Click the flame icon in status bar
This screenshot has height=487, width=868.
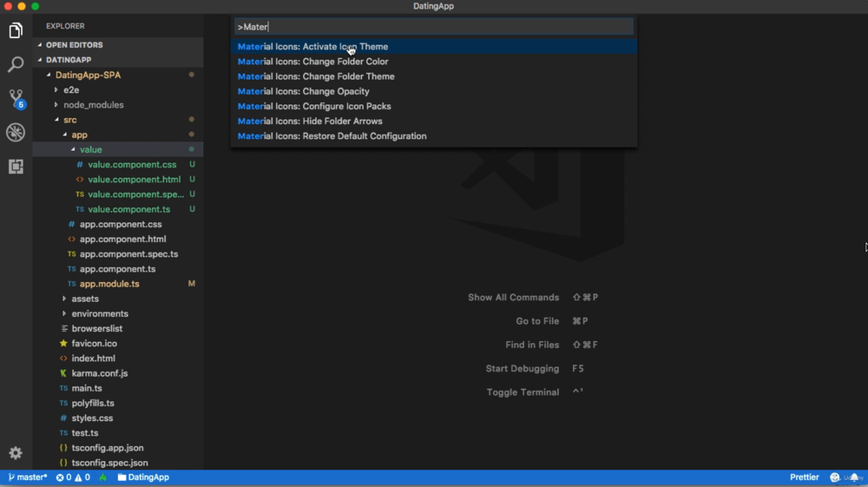(103, 477)
